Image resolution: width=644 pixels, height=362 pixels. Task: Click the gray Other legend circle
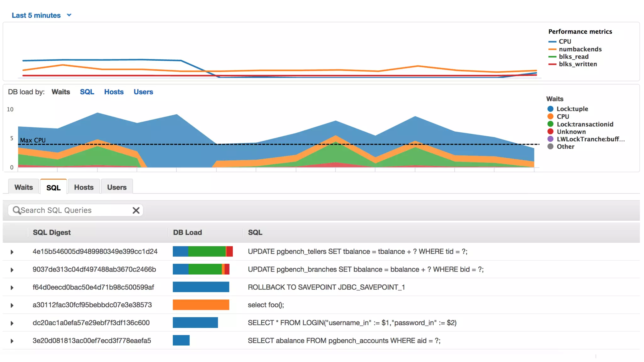tap(550, 146)
